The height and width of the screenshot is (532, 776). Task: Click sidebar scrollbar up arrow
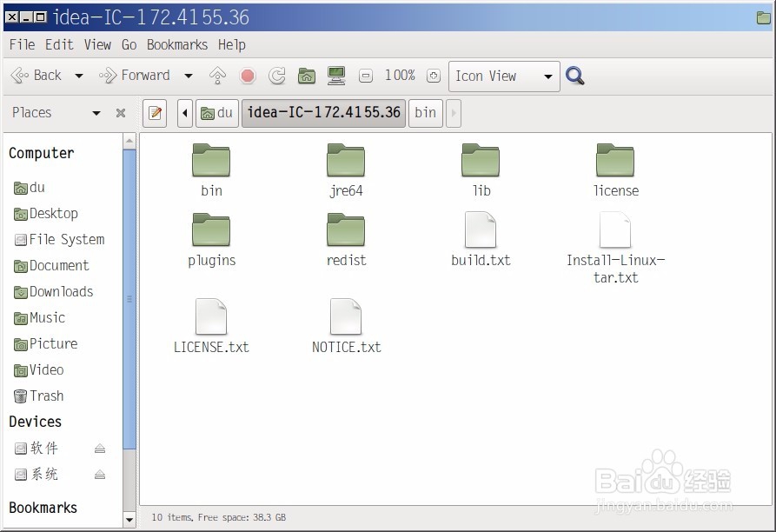(129, 141)
